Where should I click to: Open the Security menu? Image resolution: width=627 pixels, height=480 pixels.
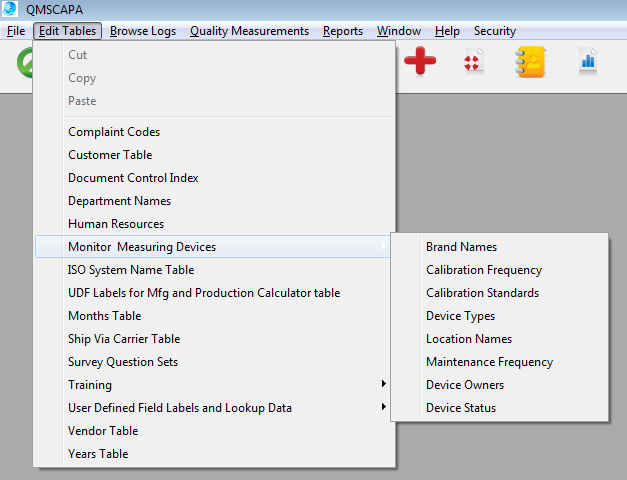point(495,31)
